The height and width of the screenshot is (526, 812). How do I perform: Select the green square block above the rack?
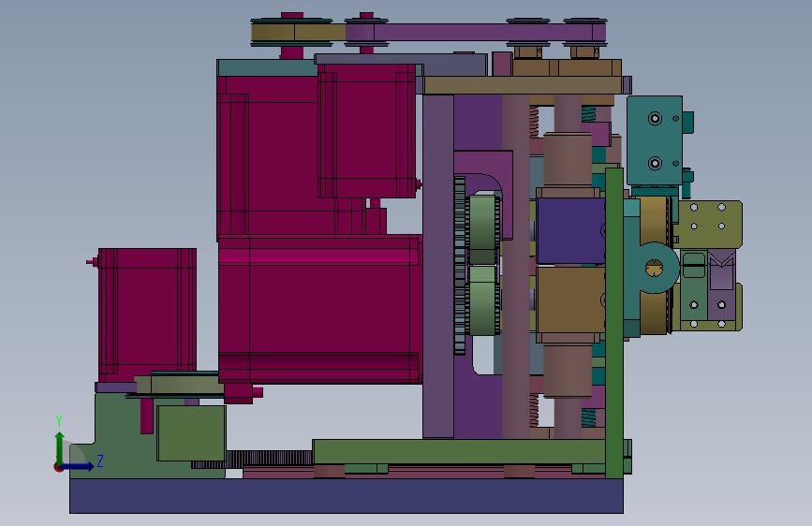(x=192, y=432)
